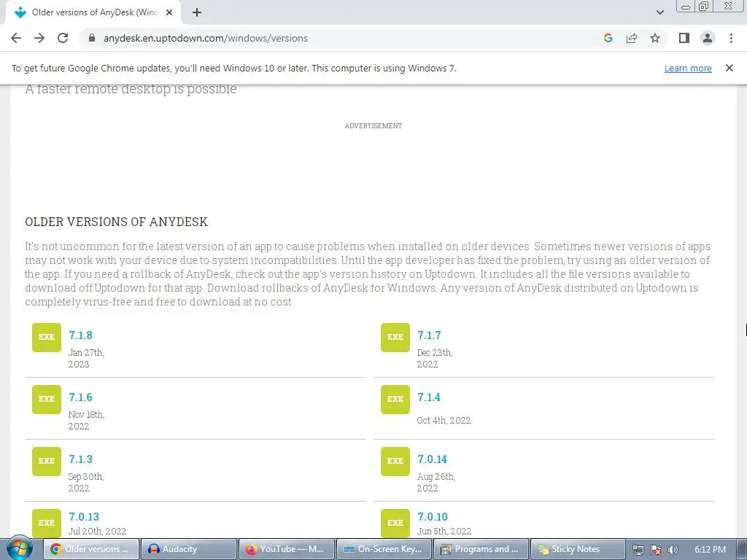The image size is (747, 560).
Task: Switch to Audacity in the taskbar
Action: coord(190,549)
